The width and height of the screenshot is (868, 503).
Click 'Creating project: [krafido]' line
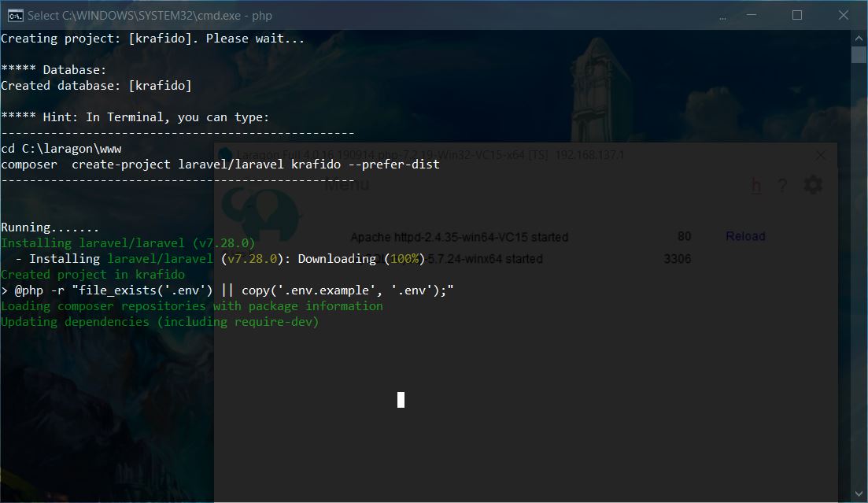(x=153, y=39)
